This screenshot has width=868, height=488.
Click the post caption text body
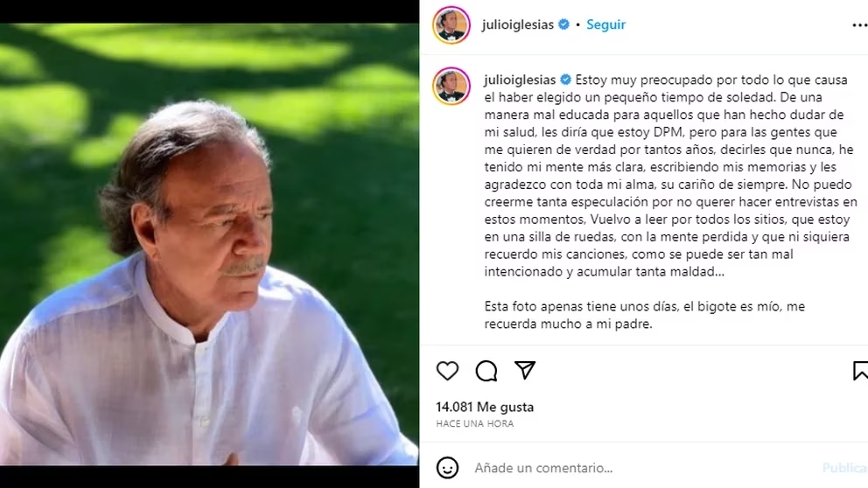[x=670, y=202]
